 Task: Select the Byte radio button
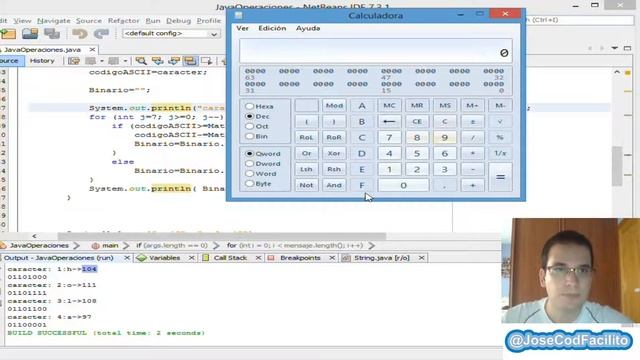(249, 184)
